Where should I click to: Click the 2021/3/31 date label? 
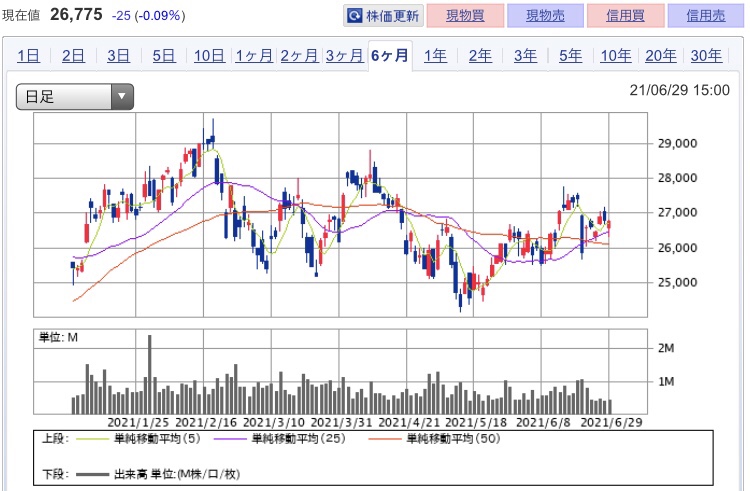(x=341, y=423)
